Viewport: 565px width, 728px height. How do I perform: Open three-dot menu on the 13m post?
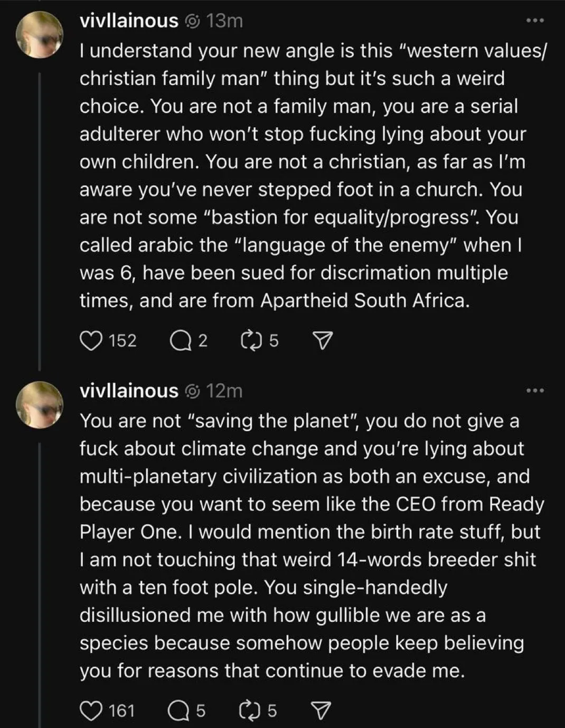click(535, 21)
